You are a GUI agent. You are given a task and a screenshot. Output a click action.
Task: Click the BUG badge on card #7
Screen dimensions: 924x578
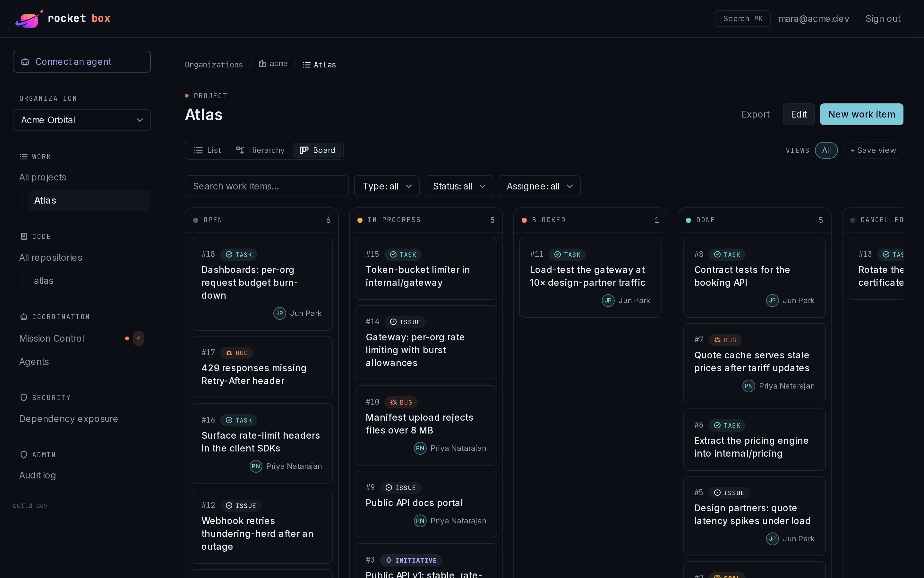725,340
